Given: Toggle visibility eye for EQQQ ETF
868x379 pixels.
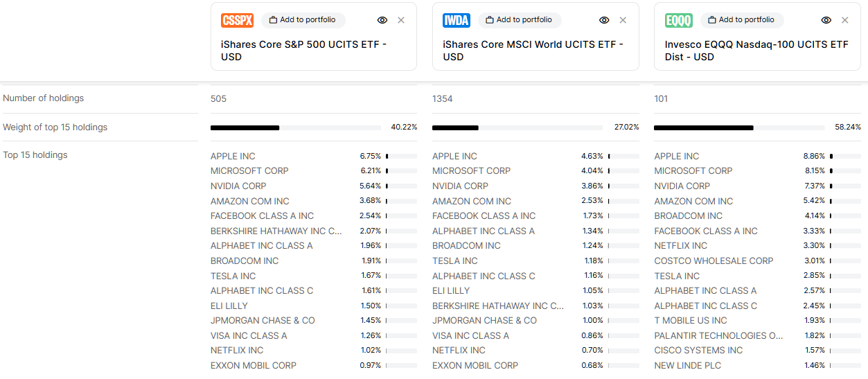Looking at the screenshot, I should click(826, 21).
